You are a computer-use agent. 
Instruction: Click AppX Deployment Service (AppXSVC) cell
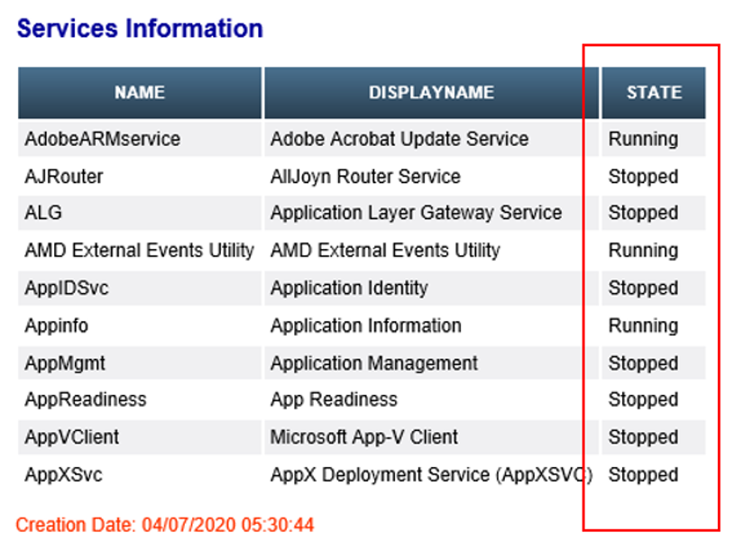point(431,474)
